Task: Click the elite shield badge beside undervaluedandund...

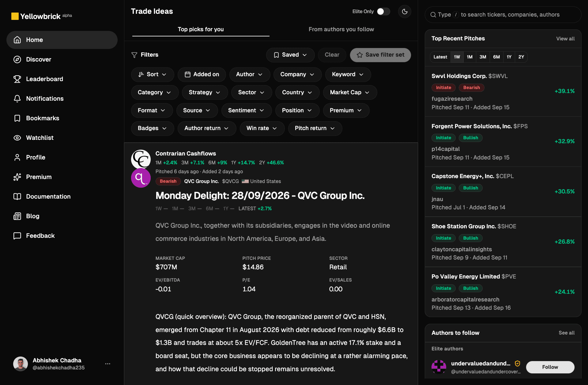Action: coord(518,363)
